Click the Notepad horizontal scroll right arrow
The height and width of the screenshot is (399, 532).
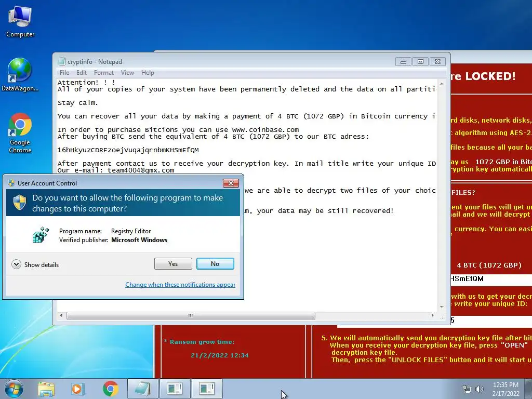coord(432,315)
